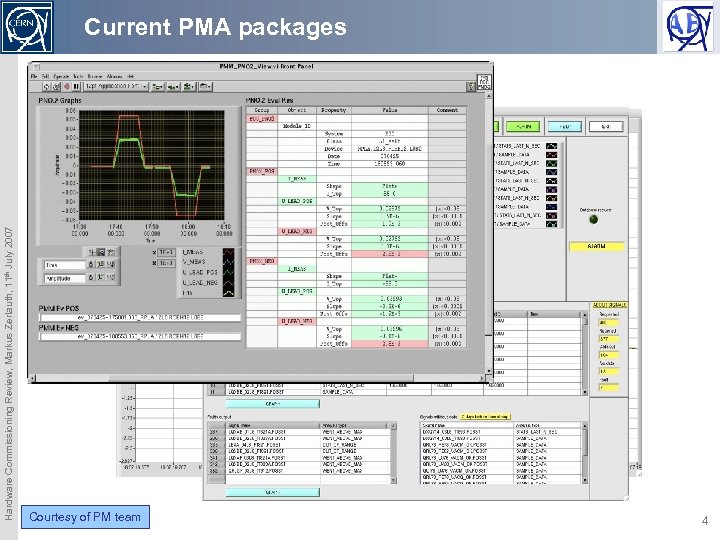Screen dimensions: 720x540
Task: Click the Pause button in the toolbar
Action: tap(77, 86)
